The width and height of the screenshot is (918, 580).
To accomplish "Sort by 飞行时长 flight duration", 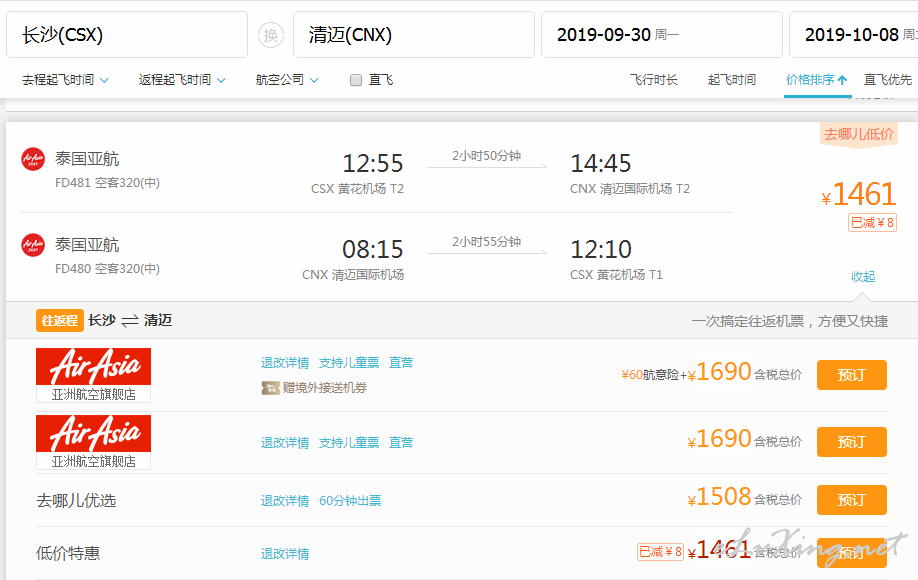I will [653, 80].
